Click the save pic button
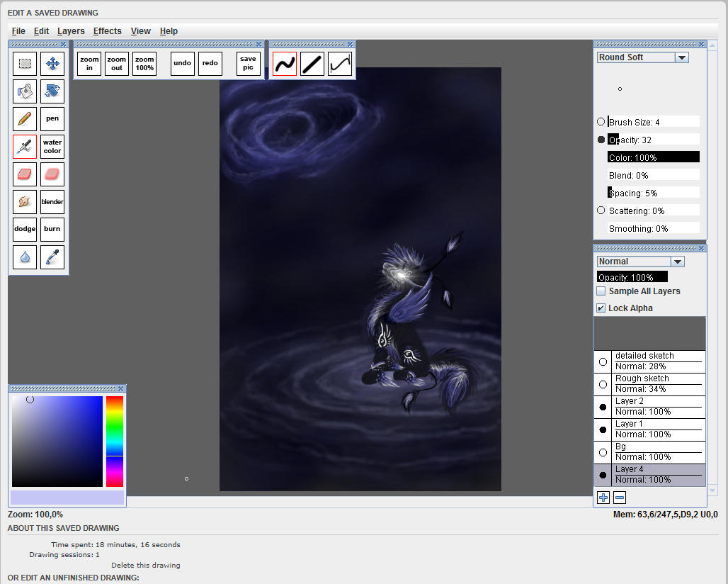 (x=248, y=64)
